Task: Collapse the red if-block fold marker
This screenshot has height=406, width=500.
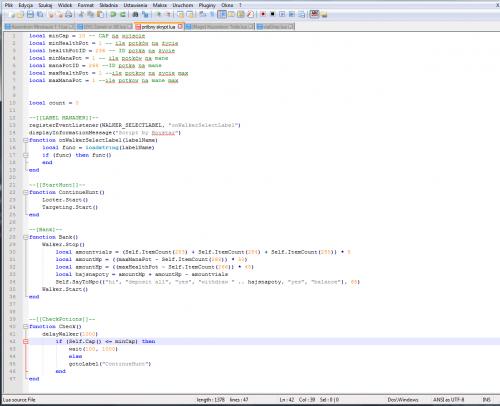Action: pyautogui.click(x=26, y=342)
